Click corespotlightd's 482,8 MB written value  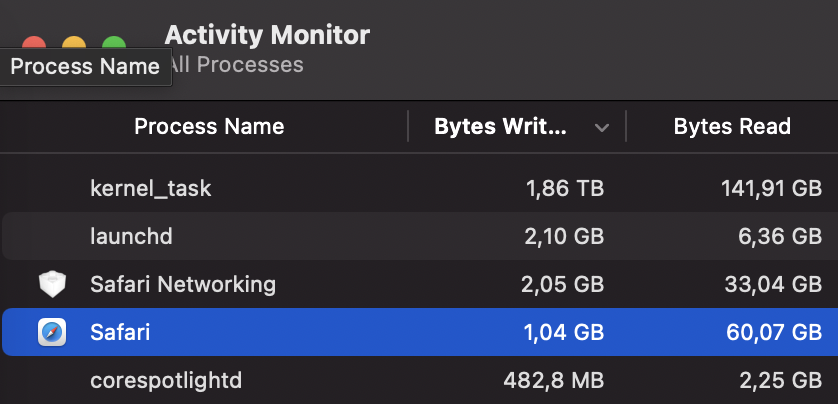tap(553, 380)
